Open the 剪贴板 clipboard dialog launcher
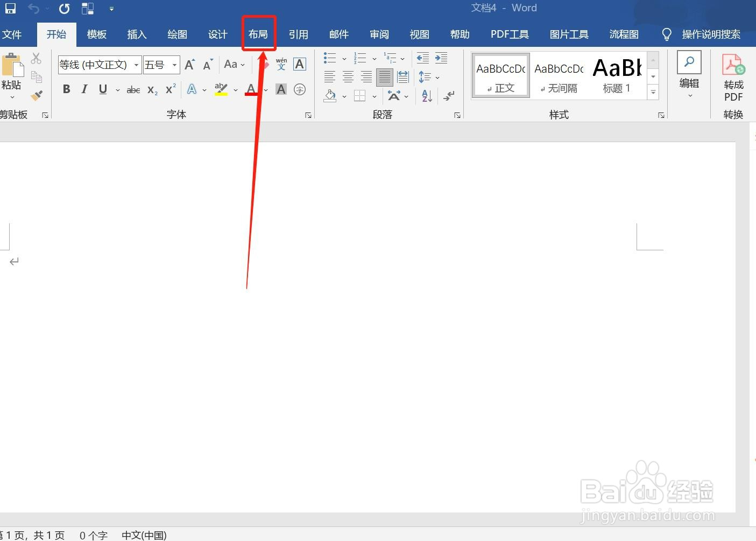756x541 pixels. 45,115
